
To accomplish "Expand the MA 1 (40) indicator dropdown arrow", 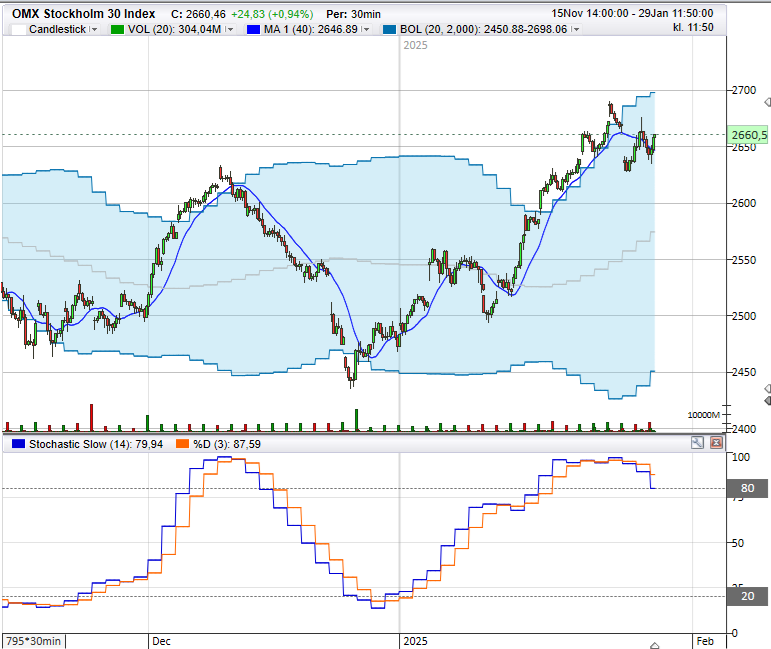I will (x=365, y=30).
